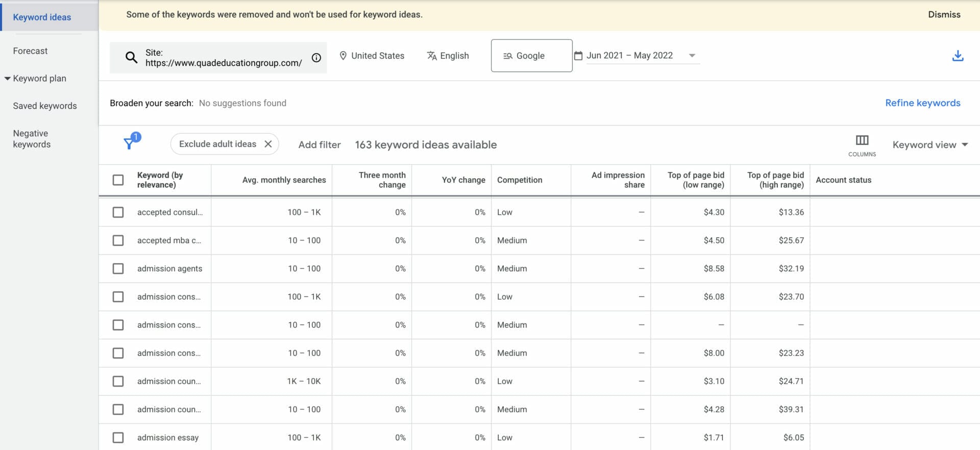Screen dimensions: 980x450
Task: Select the admission agents row checkbox
Action: click(x=118, y=268)
